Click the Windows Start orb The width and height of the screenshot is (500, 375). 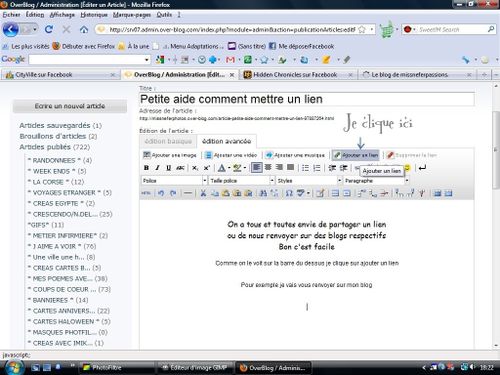[14, 367]
